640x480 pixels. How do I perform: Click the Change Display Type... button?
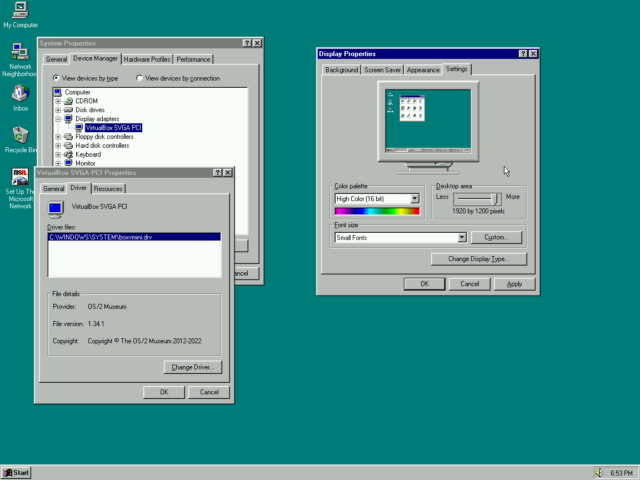pyautogui.click(x=479, y=259)
